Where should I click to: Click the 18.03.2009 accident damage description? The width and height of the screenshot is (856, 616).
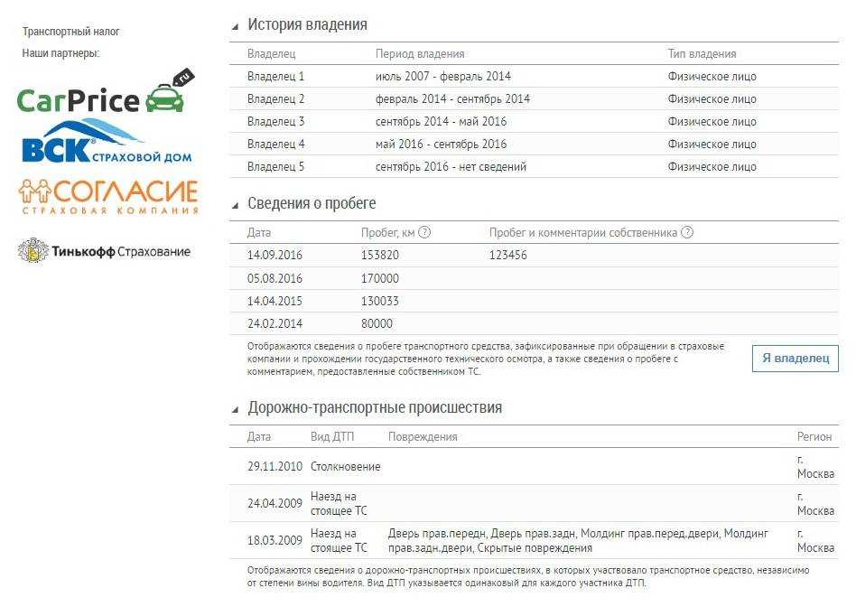point(578,540)
